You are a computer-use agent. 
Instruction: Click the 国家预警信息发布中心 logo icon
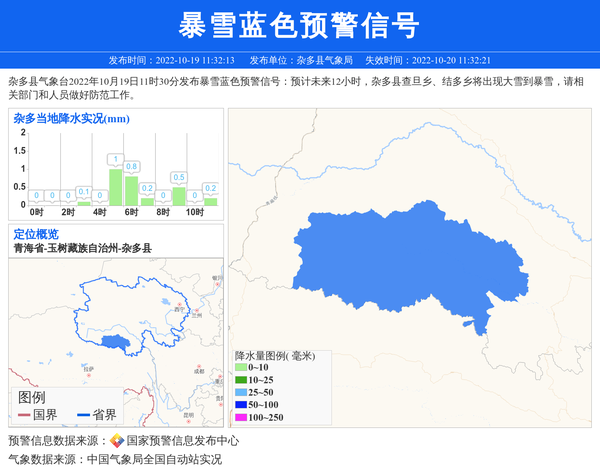(x=116, y=441)
